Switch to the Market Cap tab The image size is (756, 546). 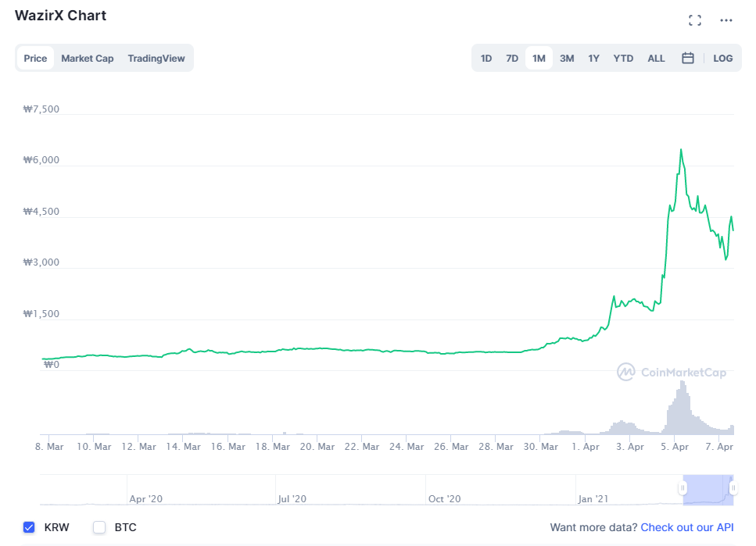coord(88,59)
